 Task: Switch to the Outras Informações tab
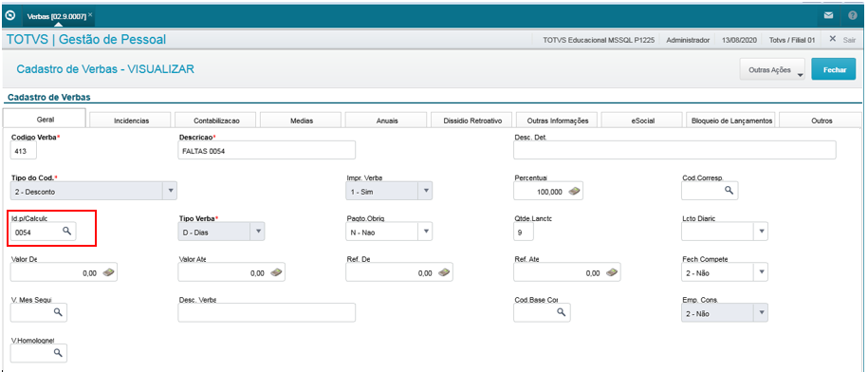coord(557,121)
